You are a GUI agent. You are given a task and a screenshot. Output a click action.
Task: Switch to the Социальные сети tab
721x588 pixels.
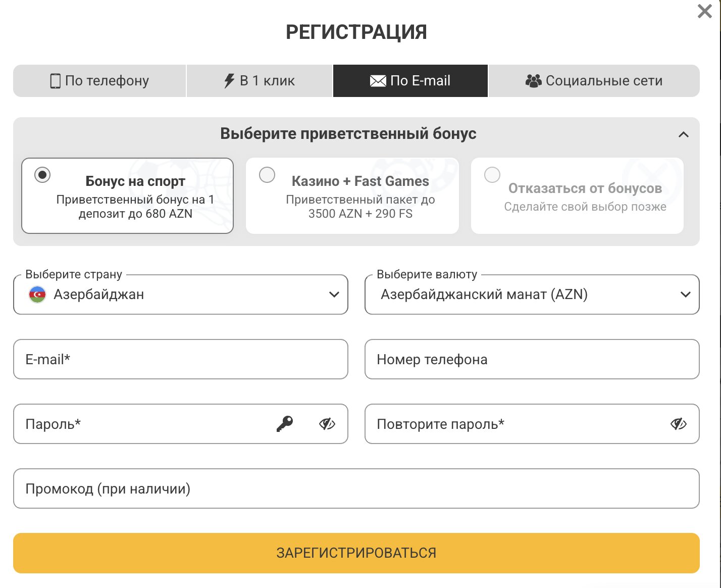594,81
